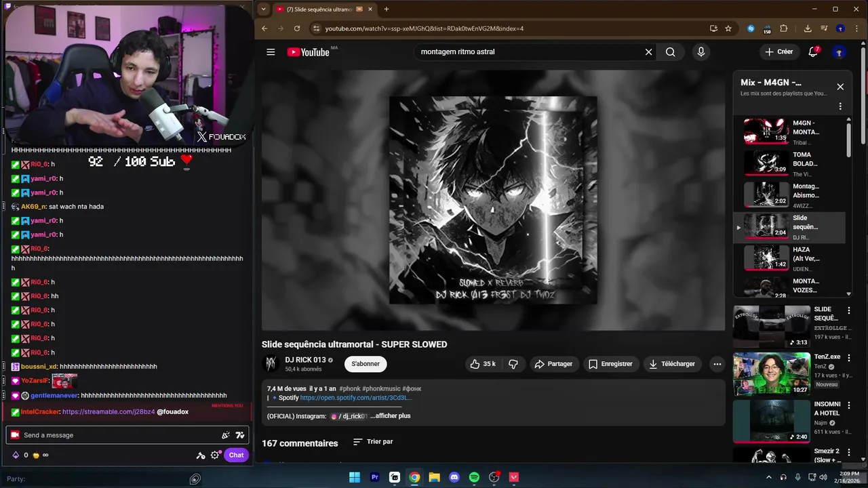Open the Trier par sort menu

[373, 442]
